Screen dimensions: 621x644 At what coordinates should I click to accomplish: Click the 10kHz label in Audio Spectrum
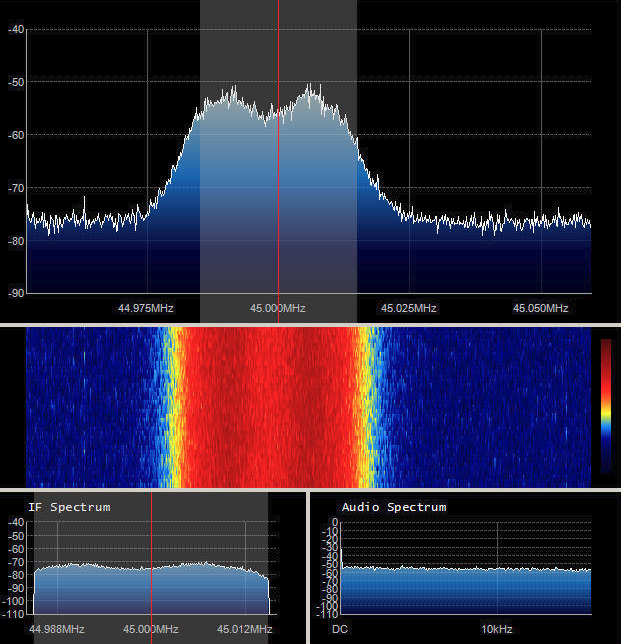(x=497, y=629)
